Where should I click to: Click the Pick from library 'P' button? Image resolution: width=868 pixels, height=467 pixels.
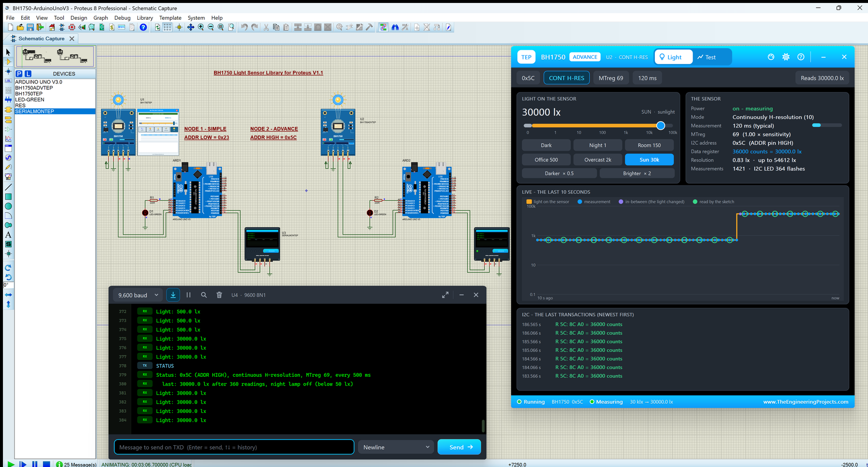(19, 74)
